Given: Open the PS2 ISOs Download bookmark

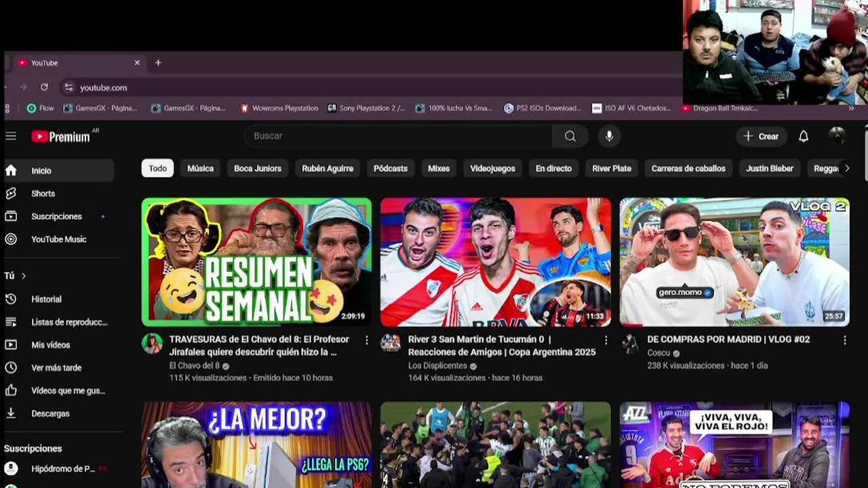Looking at the screenshot, I should 542,108.
